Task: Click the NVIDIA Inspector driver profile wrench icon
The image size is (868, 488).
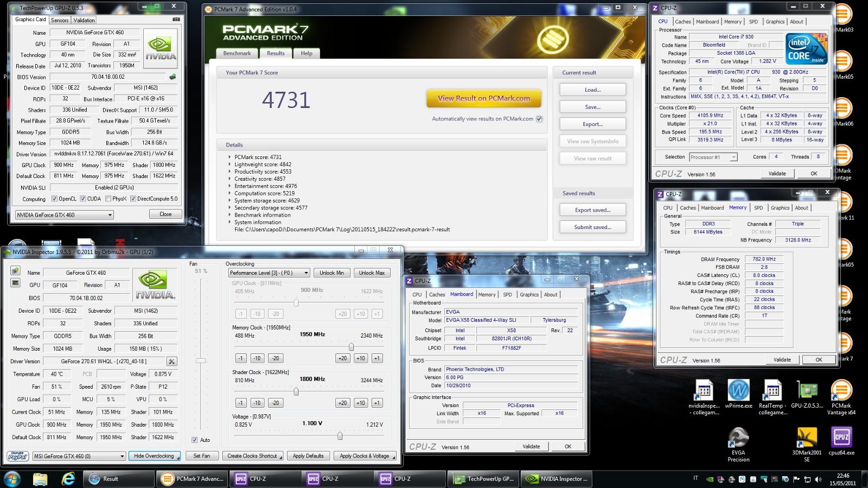Action: pos(171,362)
